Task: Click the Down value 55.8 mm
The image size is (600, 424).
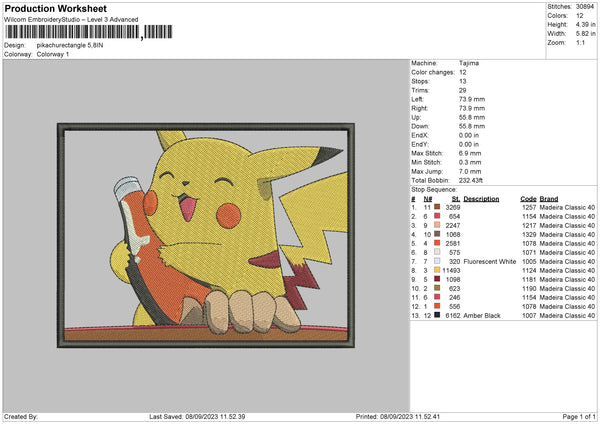Action: (472, 126)
